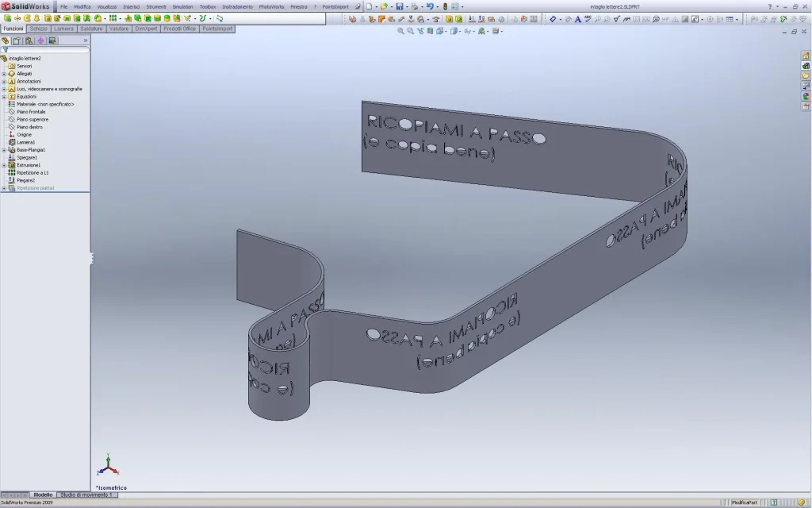812x508 pixels.
Task: Switch to Studio di movimento 1 tab
Action: click(x=86, y=495)
